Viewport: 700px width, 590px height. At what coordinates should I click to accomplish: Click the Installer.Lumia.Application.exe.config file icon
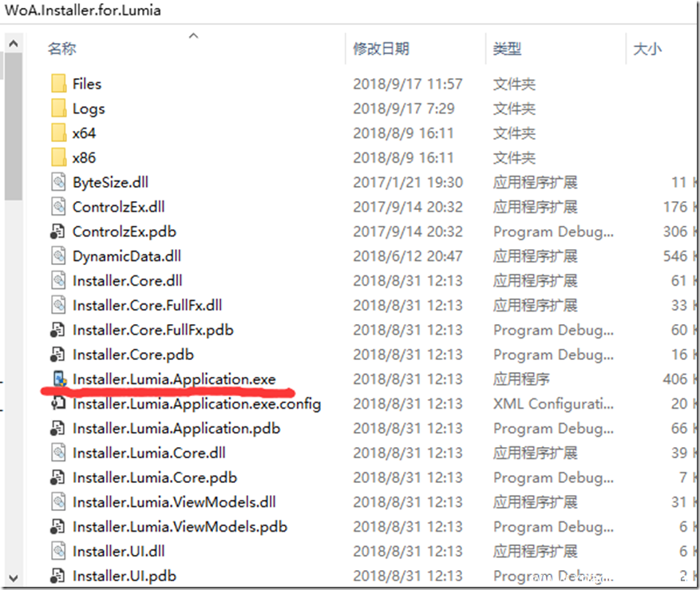click(x=57, y=403)
